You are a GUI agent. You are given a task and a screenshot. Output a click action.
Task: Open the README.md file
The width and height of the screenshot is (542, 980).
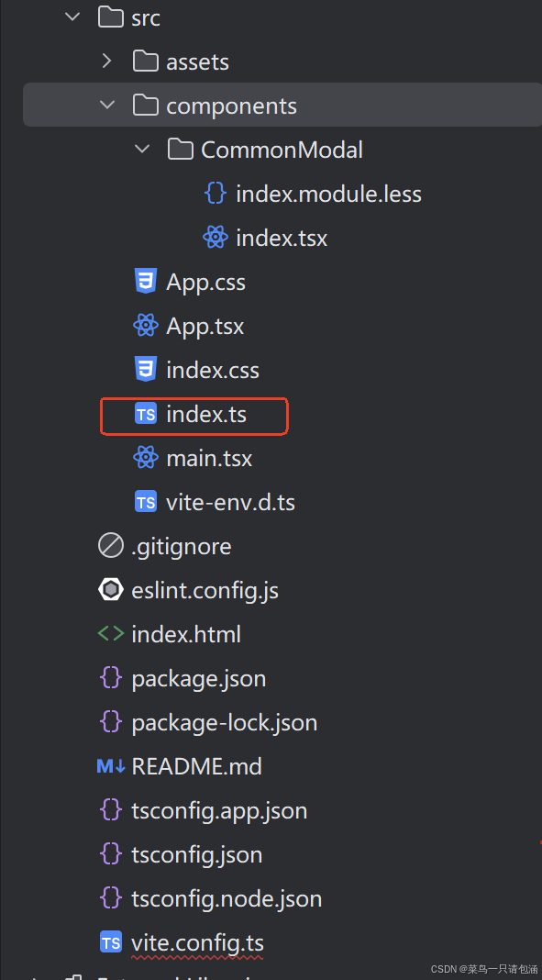(x=196, y=767)
